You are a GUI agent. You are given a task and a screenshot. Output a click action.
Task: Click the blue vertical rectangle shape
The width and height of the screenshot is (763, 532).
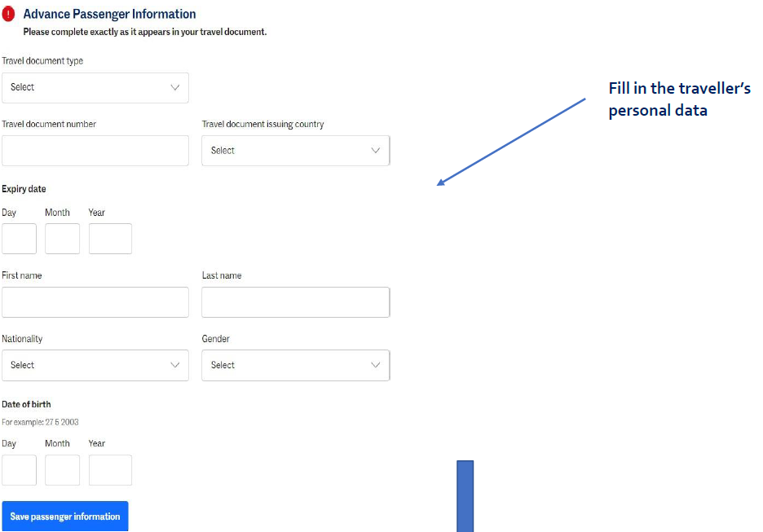[465, 496]
